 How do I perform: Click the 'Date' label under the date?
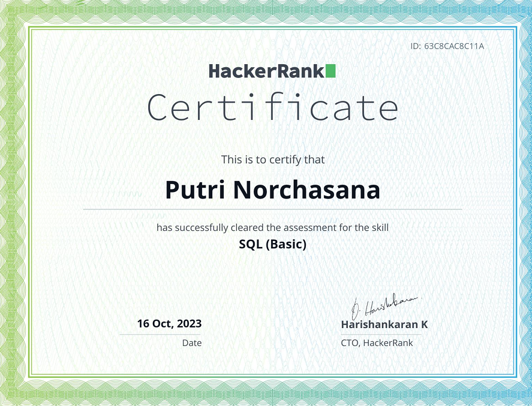point(192,343)
